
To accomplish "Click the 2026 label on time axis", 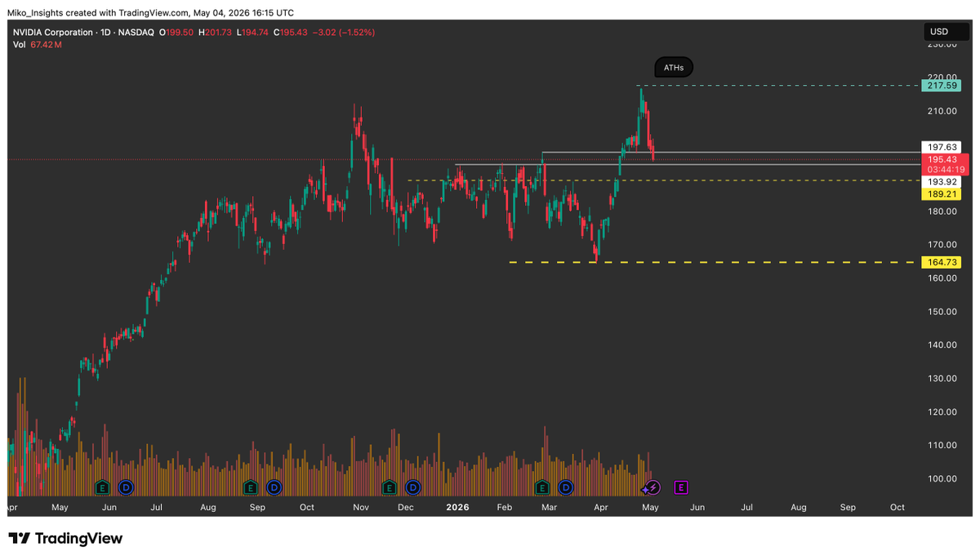I will coord(457,507).
